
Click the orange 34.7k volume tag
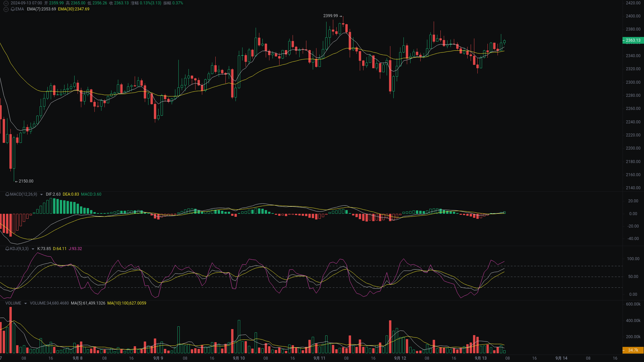coord(633,350)
